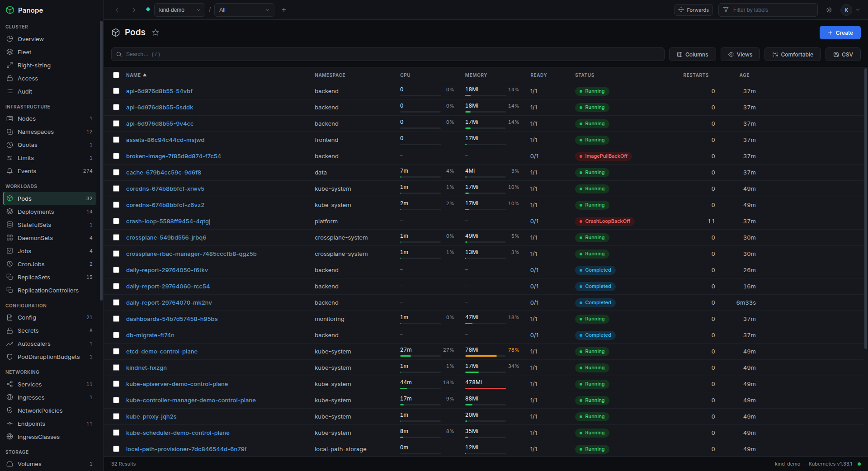Select the api-6d976d8b55-54vbf row checkbox
The image size is (868, 471).
pos(116,91)
